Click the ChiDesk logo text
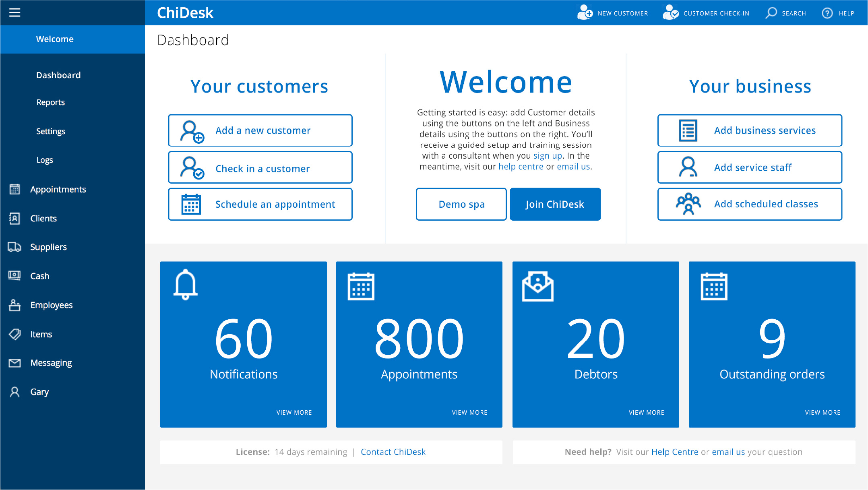Viewport: 868px width, 490px height. pos(185,13)
